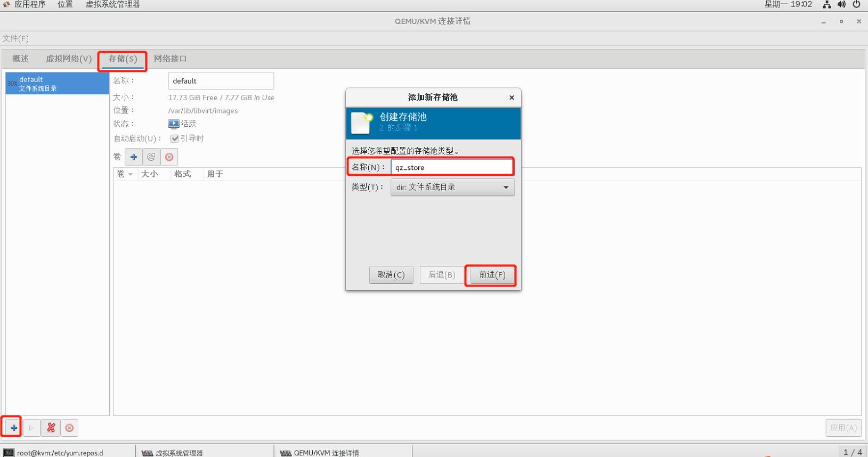Click the 活跃 status icon
This screenshot has height=457, width=868.
[x=174, y=124]
